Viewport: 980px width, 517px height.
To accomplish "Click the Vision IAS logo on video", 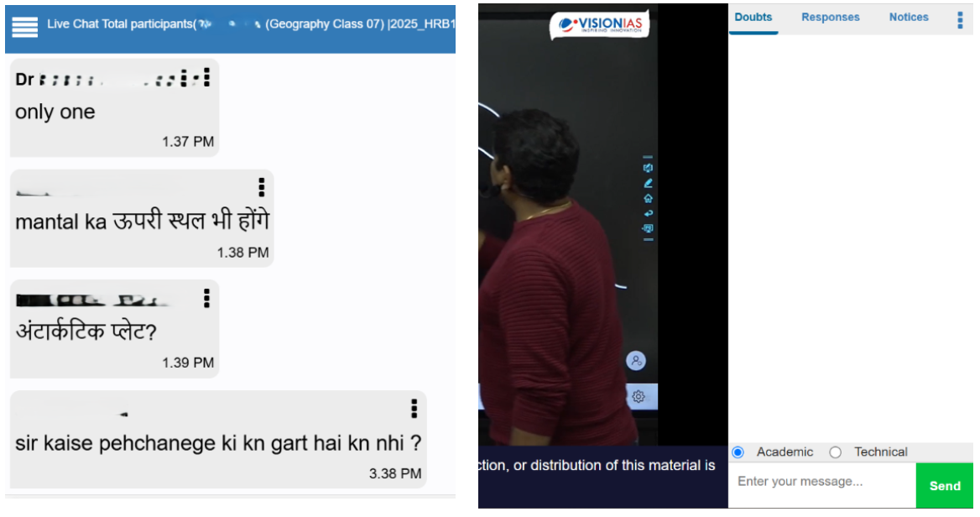I will click(600, 25).
